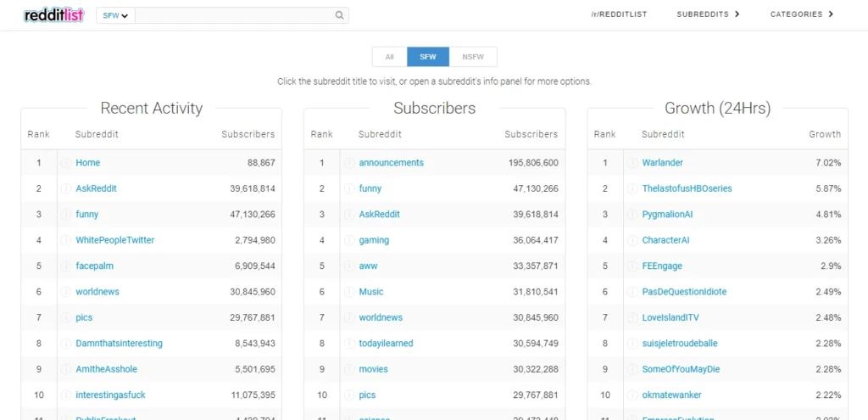This screenshot has height=420, width=868.
Task: Click the 88,867 subscribers value
Action: [261, 163]
